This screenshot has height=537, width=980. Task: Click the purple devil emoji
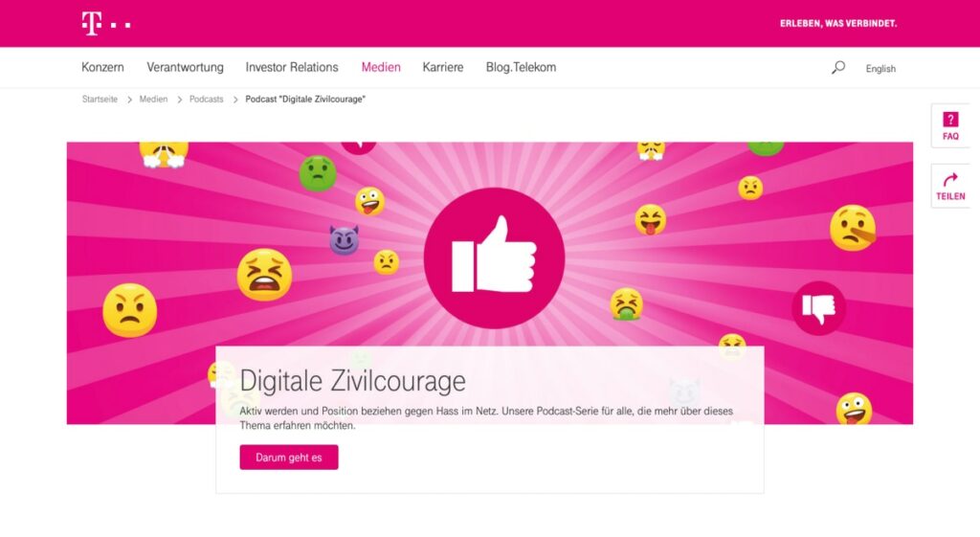tap(344, 240)
